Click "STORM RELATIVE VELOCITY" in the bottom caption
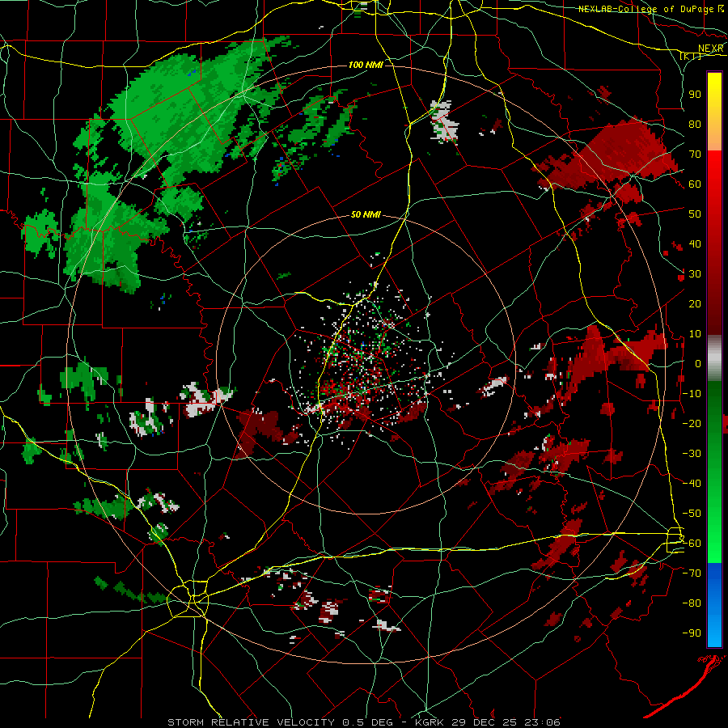The height and width of the screenshot is (728, 728). click(251, 722)
